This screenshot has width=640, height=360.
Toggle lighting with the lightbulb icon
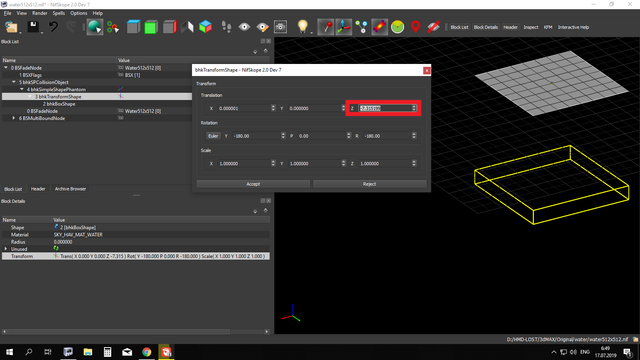click(302, 27)
